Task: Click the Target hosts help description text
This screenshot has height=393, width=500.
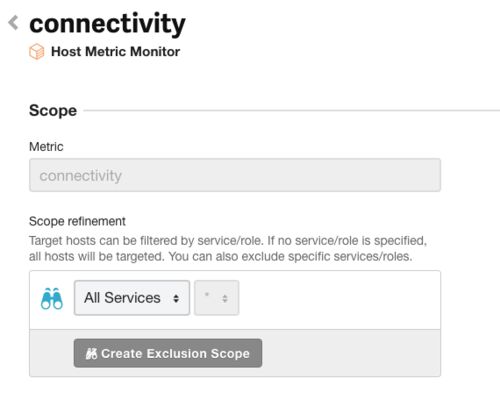Action: [x=228, y=249]
